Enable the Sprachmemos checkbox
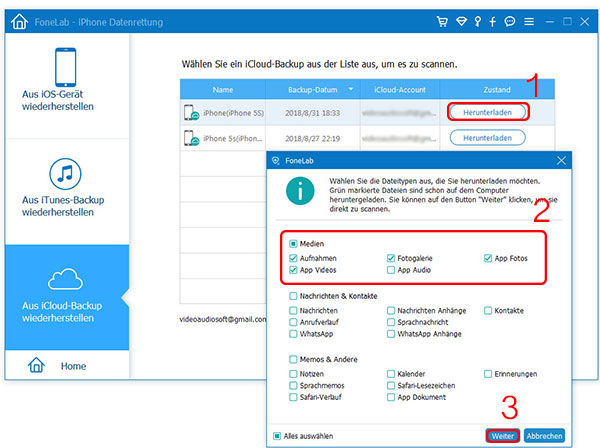The width and height of the screenshot is (600, 448). (293, 385)
